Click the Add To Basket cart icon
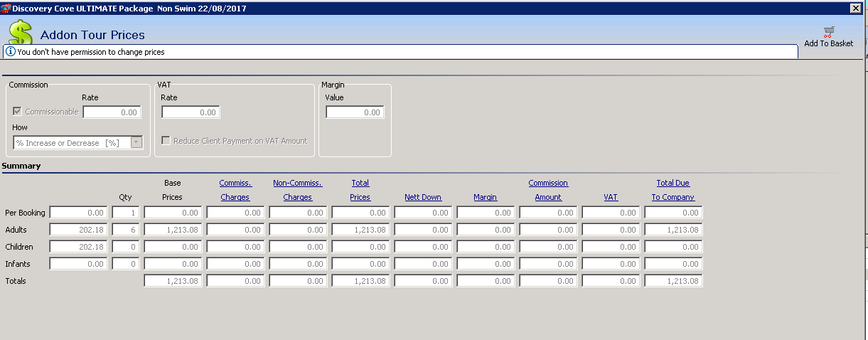 (x=829, y=31)
